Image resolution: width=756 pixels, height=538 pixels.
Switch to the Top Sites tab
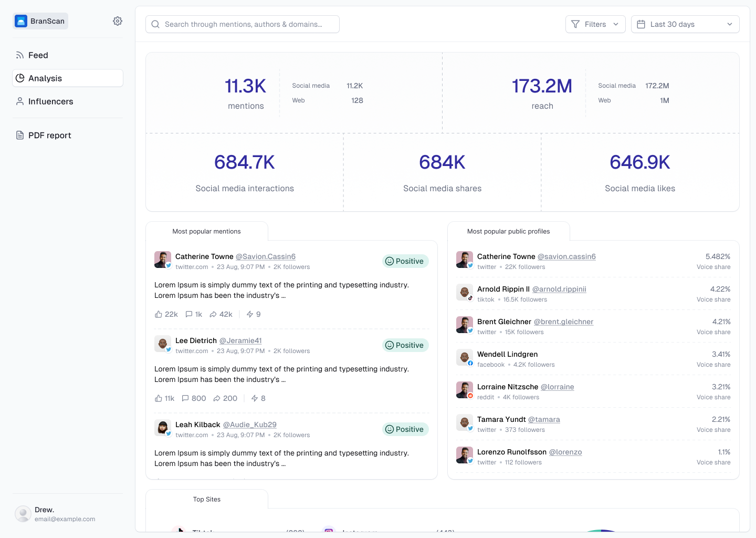206,499
